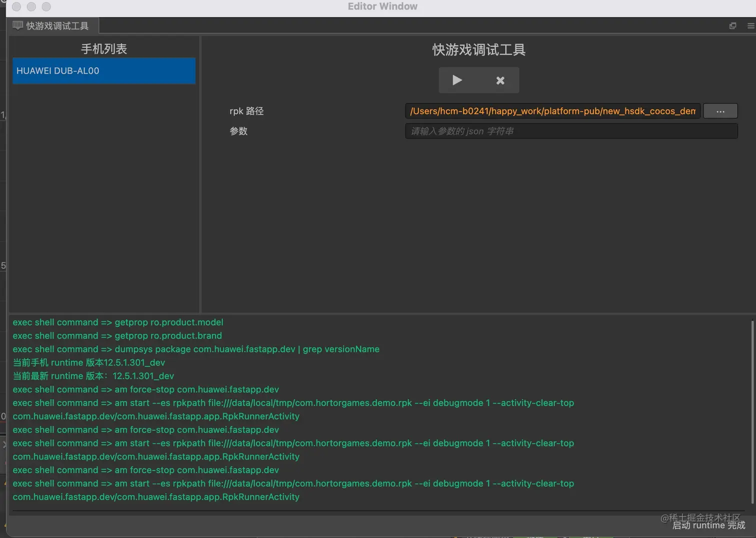
Task: Click the 'dumpsys package com.huawei.fastapp.dev' log line
Action: point(196,349)
